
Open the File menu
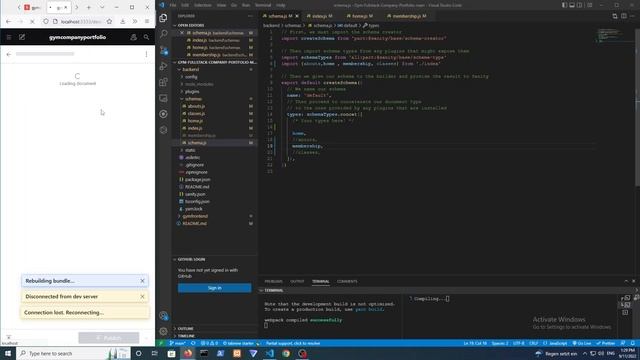point(173,5)
